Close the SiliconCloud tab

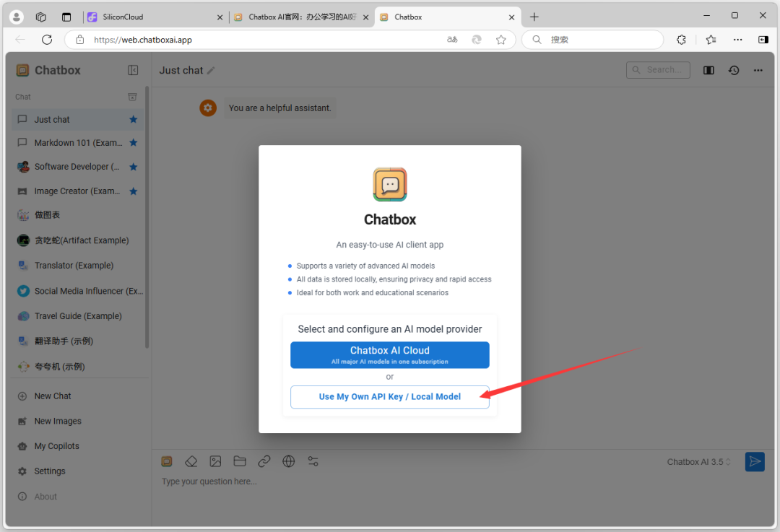coord(220,17)
